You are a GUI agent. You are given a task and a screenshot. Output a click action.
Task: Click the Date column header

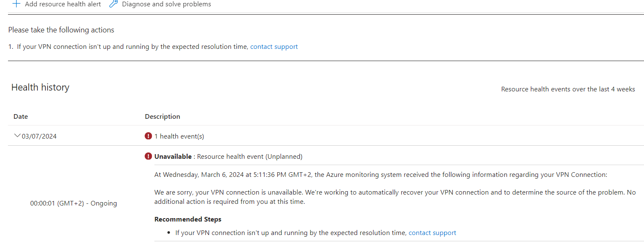point(21,117)
